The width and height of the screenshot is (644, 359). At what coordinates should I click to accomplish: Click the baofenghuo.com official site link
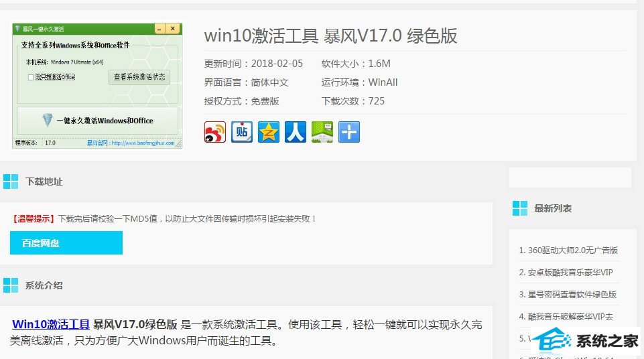pyautogui.click(x=131, y=143)
